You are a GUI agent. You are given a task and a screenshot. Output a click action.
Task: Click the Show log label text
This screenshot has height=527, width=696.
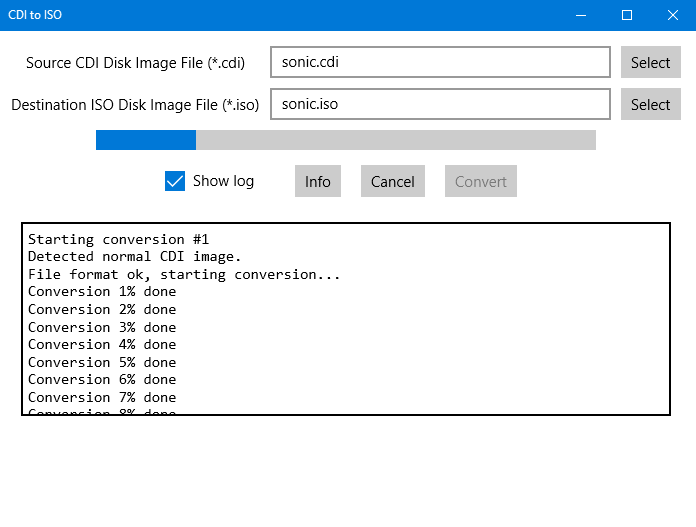pyautogui.click(x=223, y=181)
